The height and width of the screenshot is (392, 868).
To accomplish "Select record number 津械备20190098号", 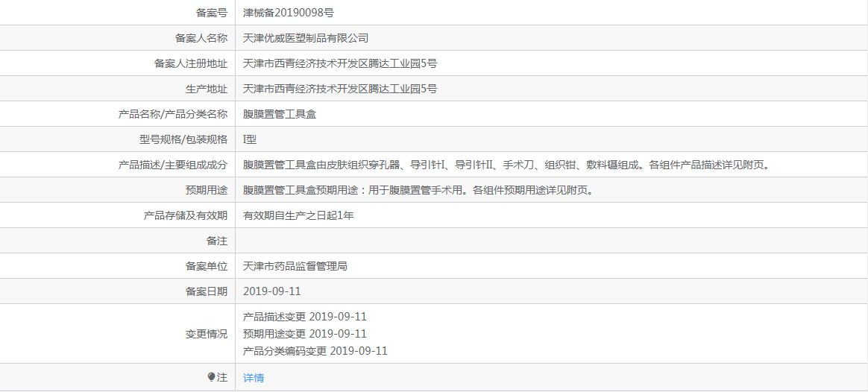I will [x=289, y=12].
